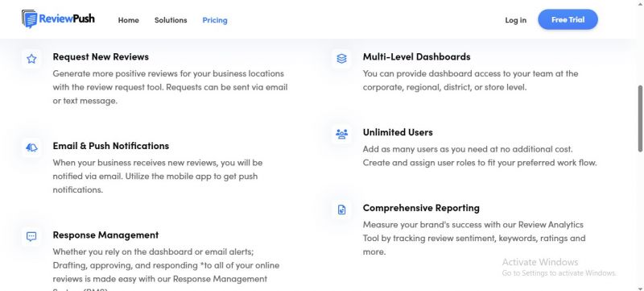Click the layers icon beside Multi-Level Dashboards
Screen dimensions: 644x291
tap(341, 59)
